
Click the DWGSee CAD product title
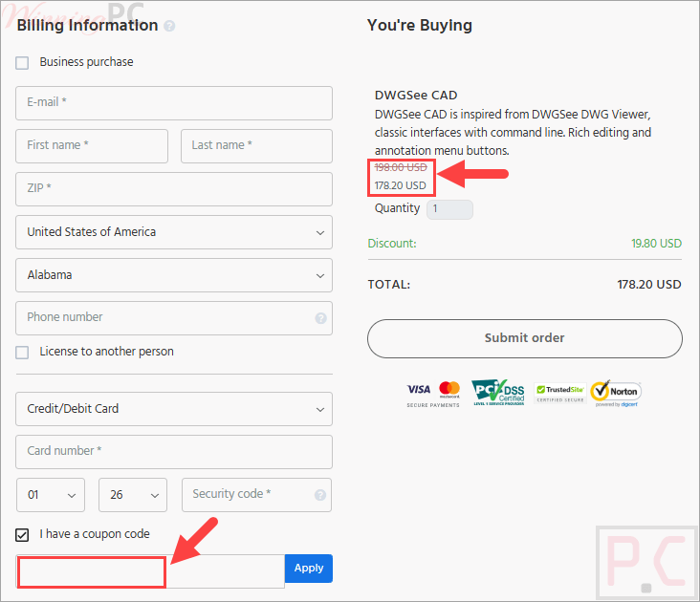point(416,96)
